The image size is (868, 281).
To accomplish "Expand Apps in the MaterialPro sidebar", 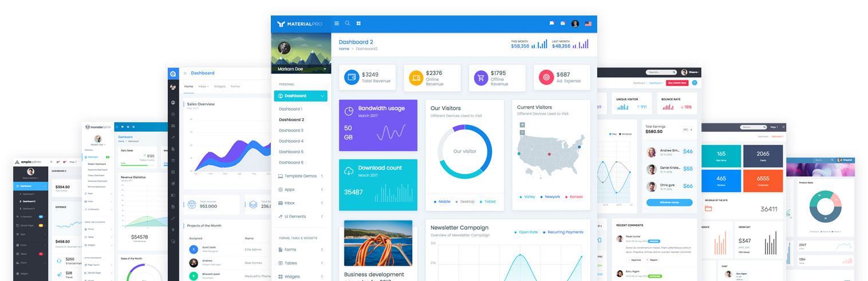I will tap(322, 189).
